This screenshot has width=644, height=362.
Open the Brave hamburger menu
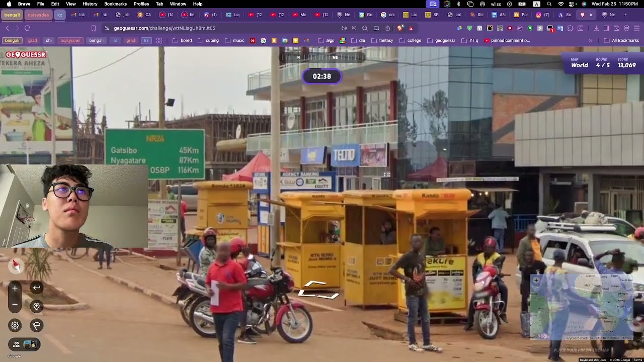pos(636,28)
